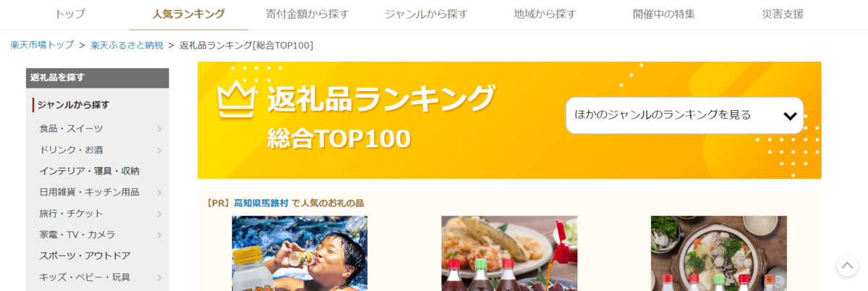Screen dimensions: 868x291
Task: Click the crown icon in ranking banner
Action: [236, 100]
